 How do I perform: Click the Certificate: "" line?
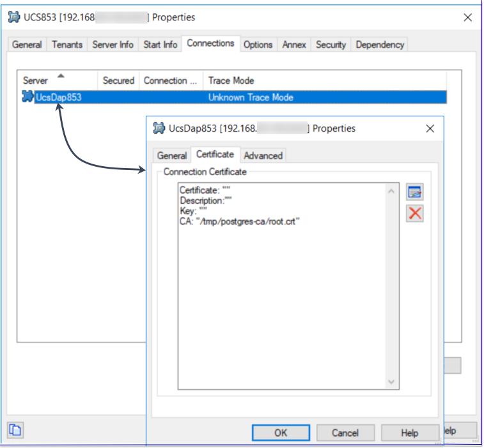point(205,190)
